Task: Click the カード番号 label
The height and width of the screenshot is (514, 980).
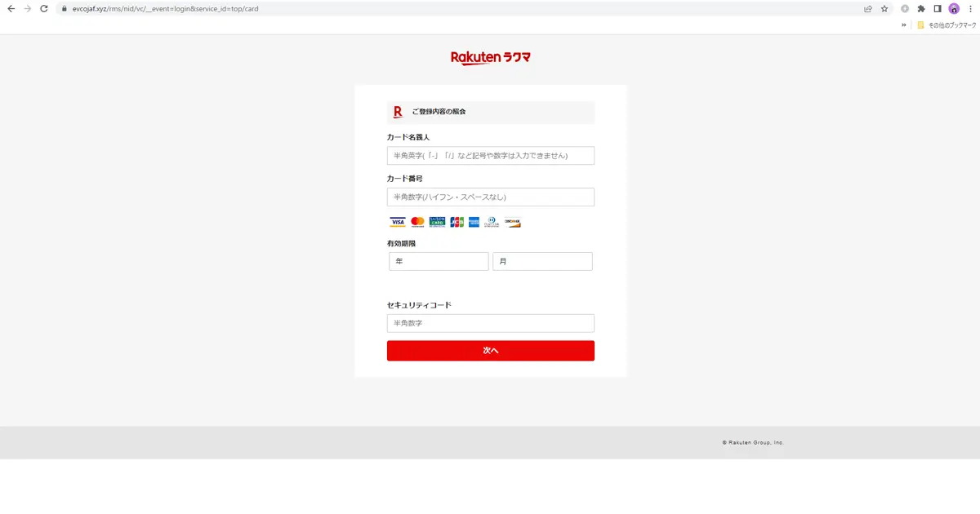Action: (405, 179)
